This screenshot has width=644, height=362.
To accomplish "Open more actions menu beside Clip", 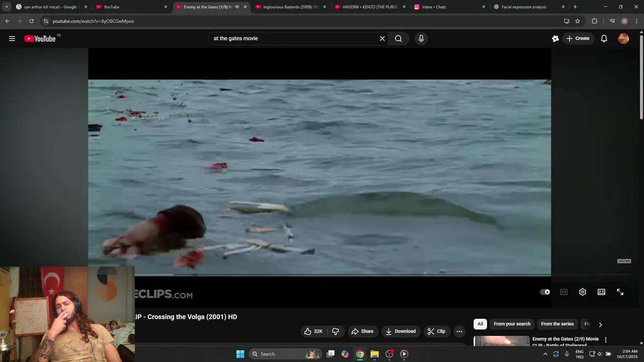I will pyautogui.click(x=459, y=331).
